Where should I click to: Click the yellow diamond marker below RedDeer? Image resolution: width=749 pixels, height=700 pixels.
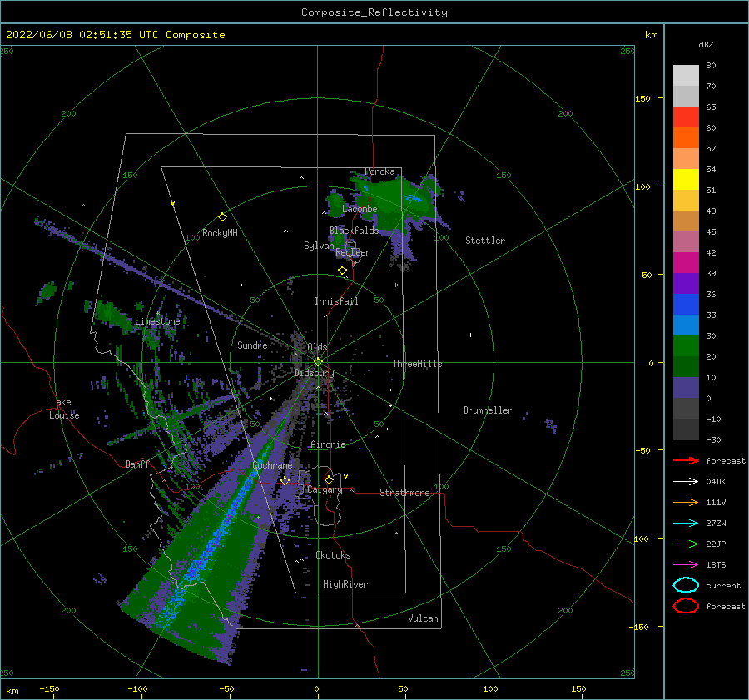click(343, 271)
